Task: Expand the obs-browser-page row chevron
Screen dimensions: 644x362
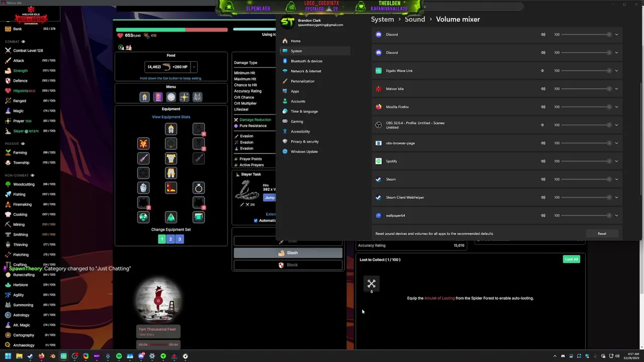Action: (616, 143)
